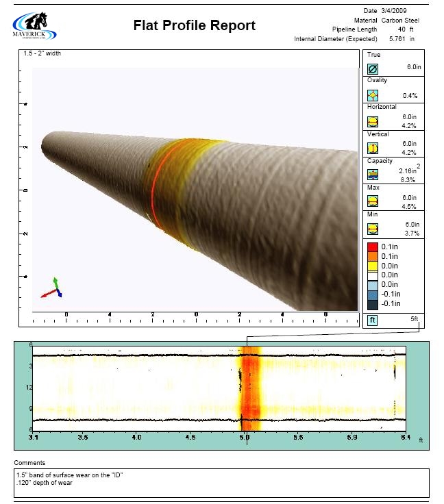The width and height of the screenshot is (444, 504).
Task: Click the True diameter icon
Action: (x=373, y=68)
